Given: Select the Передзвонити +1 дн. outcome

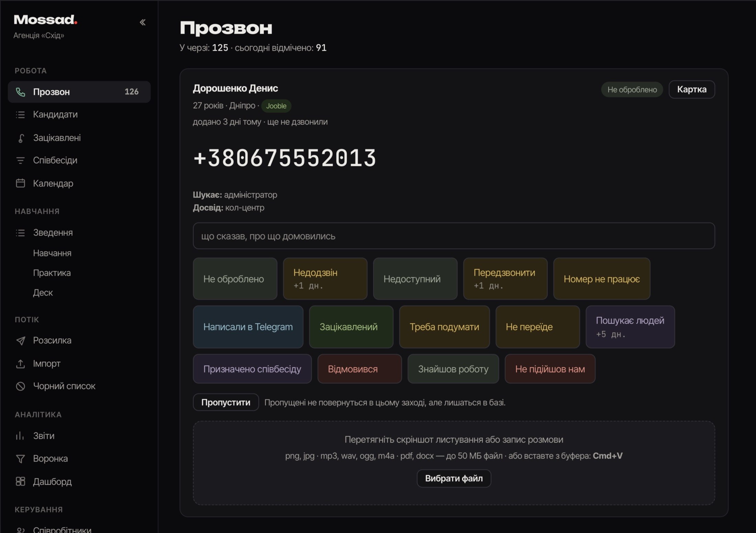Looking at the screenshot, I should [x=505, y=279].
